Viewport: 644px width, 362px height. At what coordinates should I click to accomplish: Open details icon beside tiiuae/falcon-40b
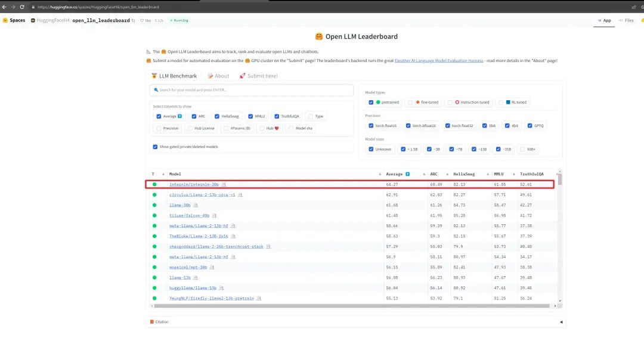(214, 215)
